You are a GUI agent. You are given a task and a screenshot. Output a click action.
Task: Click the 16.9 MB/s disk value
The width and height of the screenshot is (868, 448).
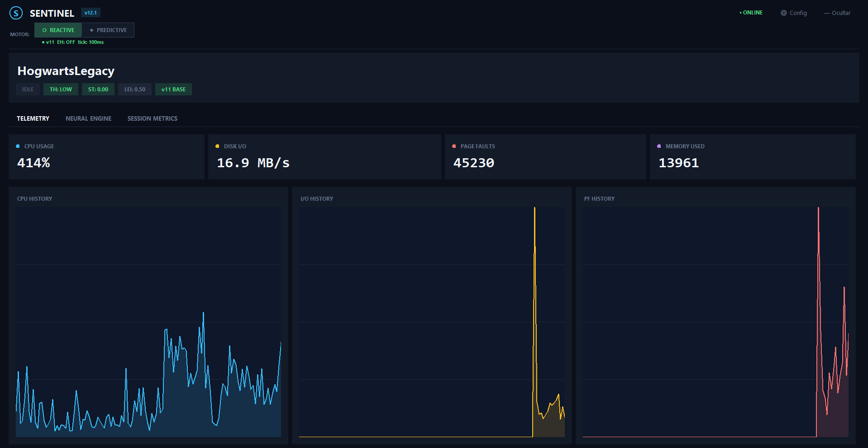[x=253, y=163]
